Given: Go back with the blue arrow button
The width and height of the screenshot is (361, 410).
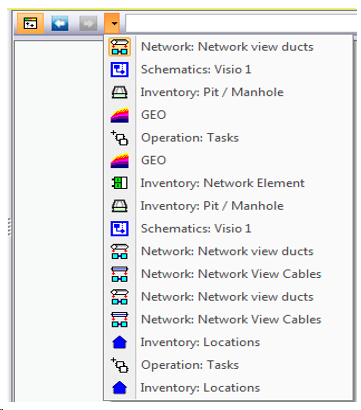Looking at the screenshot, I should (60, 24).
